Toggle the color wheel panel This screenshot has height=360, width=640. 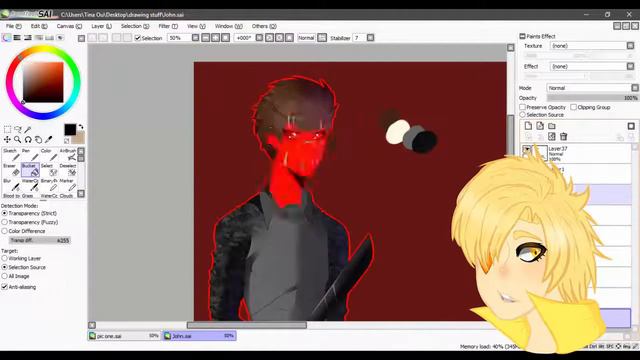(x=7, y=38)
